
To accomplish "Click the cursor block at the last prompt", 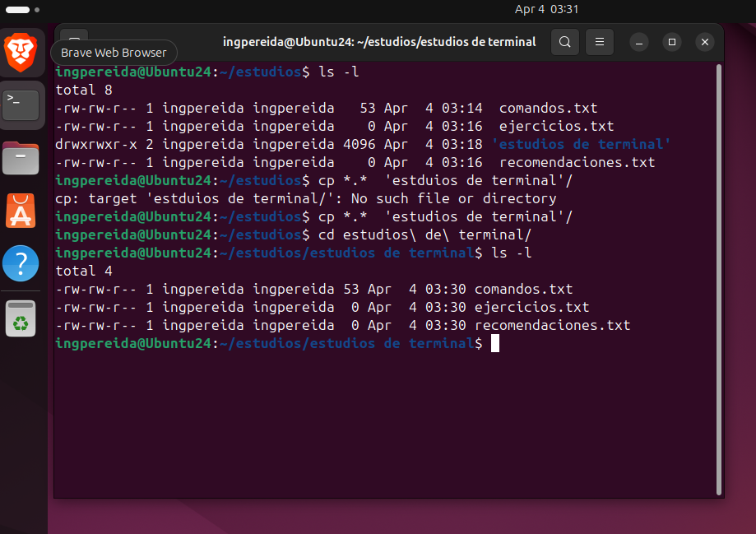I will click(495, 343).
